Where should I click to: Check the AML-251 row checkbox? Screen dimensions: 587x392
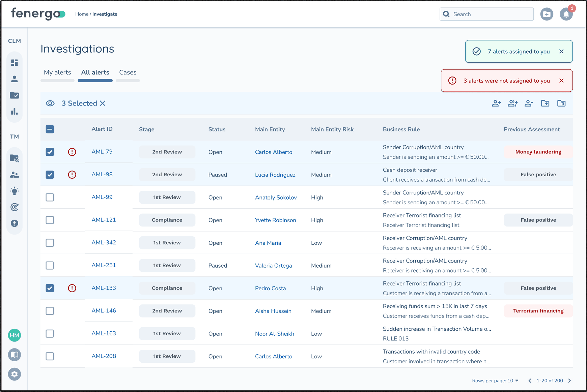(50, 266)
